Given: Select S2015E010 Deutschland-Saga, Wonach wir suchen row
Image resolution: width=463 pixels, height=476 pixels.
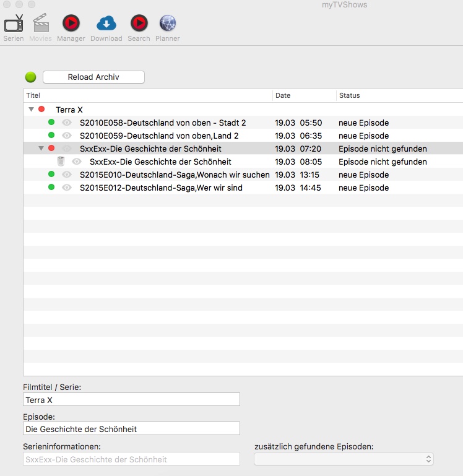Looking at the screenshot, I should (x=175, y=175).
